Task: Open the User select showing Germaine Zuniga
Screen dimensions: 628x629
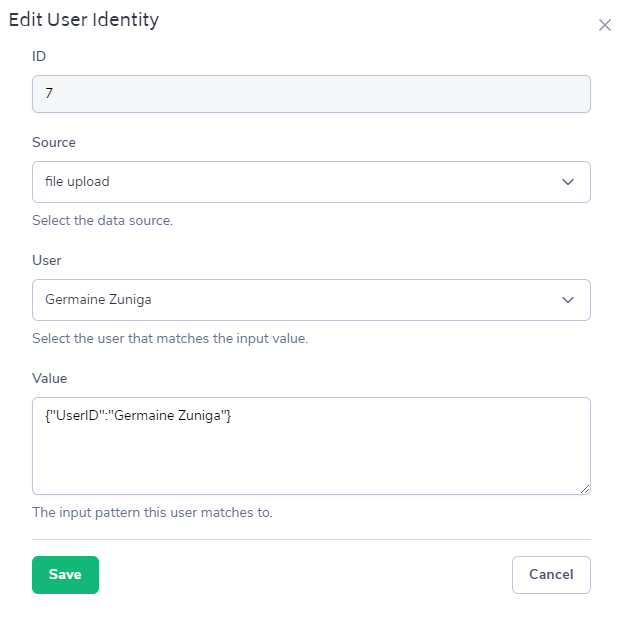Action: tap(300, 300)
